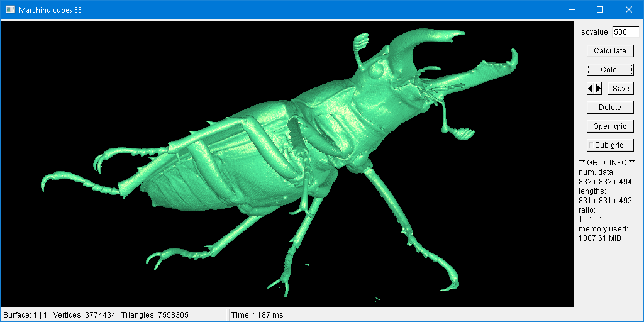Open grid file dialog

pos(610,126)
